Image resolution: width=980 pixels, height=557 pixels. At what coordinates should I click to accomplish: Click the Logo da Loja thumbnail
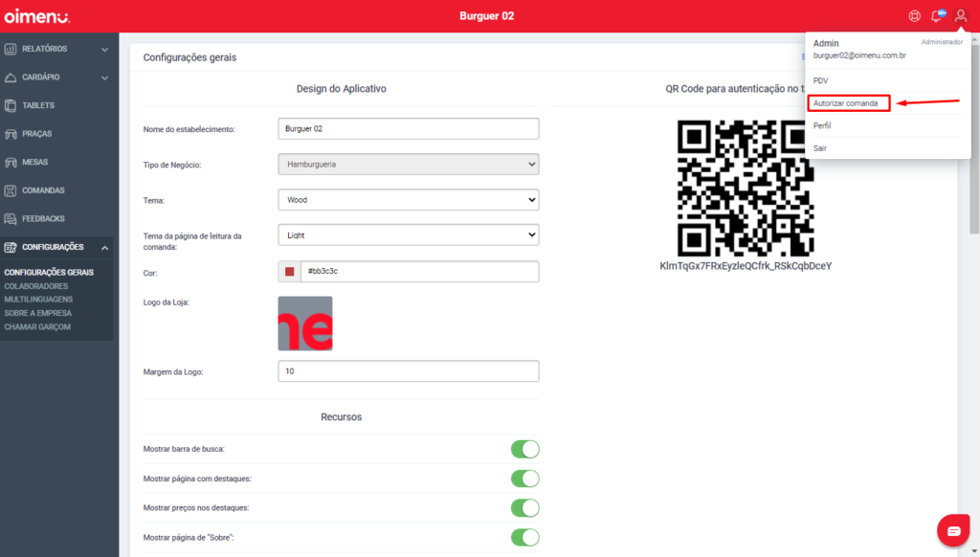pyautogui.click(x=305, y=323)
